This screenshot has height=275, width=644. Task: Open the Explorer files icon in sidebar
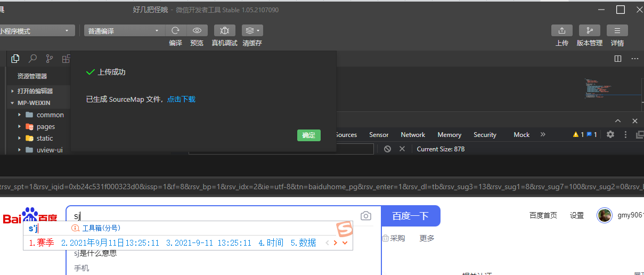point(15,59)
